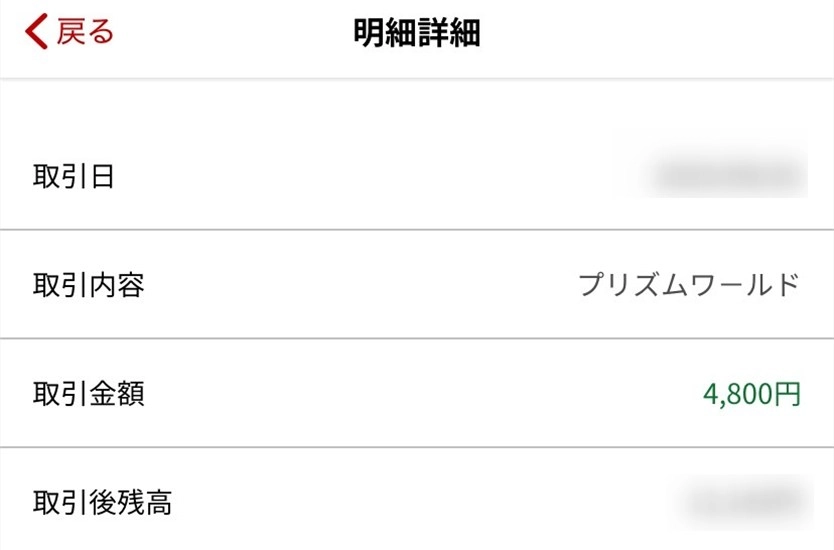The image size is (834, 550).
Task: Click the divider between 取引内容 and 取引金額
Action: click(x=417, y=338)
